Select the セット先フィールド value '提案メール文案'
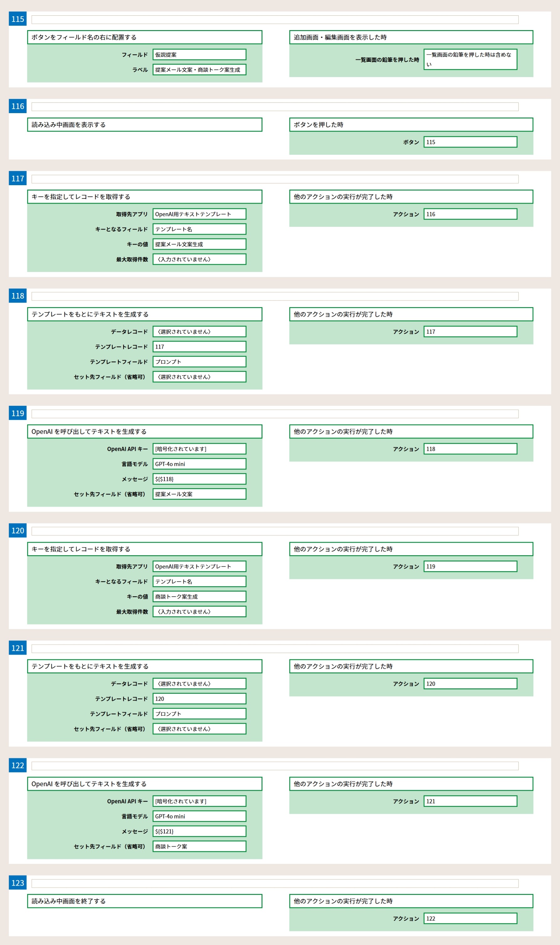Viewport: 560px width, 945px height. click(x=199, y=494)
